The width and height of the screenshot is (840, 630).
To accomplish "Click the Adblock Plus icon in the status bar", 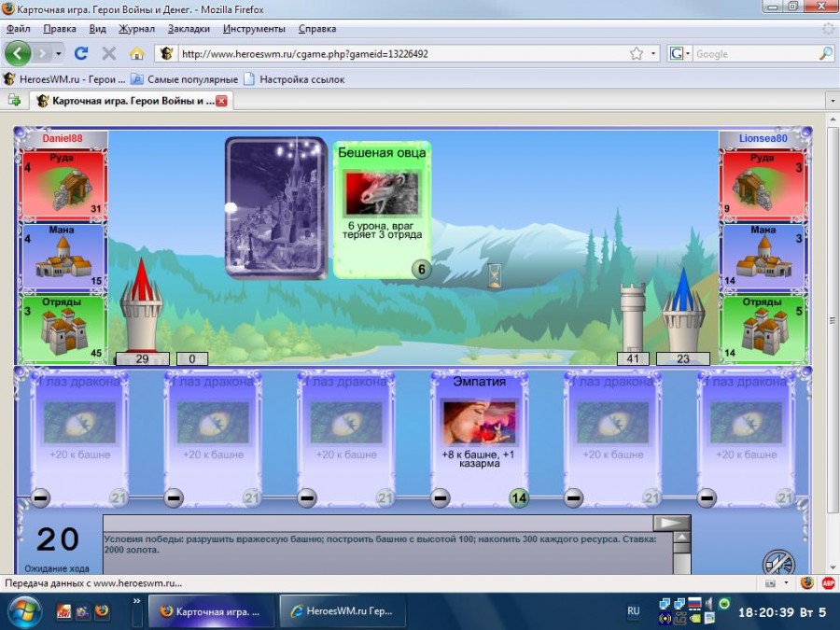I will click(x=827, y=583).
